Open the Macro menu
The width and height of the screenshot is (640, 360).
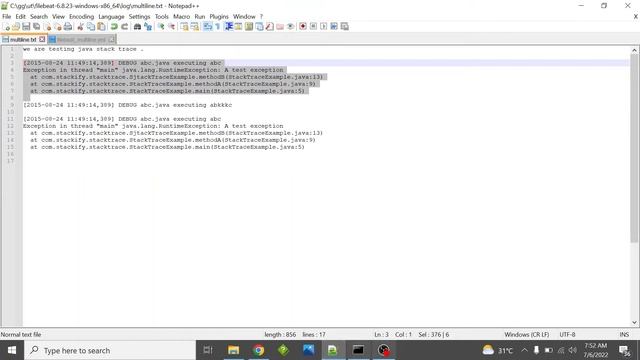pos(181,17)
